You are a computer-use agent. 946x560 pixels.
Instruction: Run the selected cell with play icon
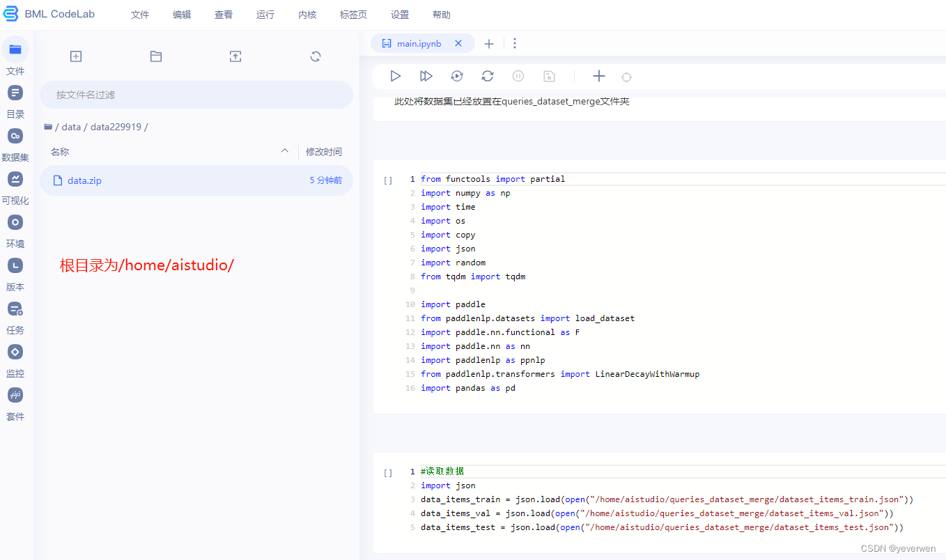[396, 76]
